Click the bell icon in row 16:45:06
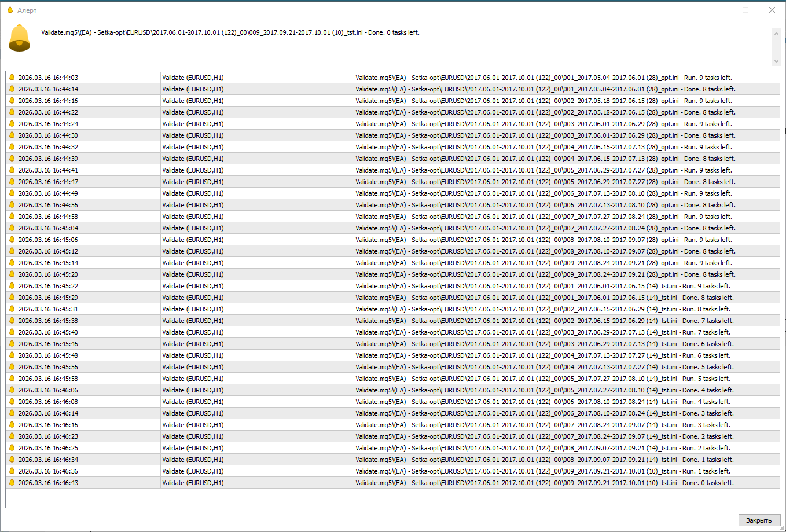This screenshot has width=786, height=532. tap(12, 240)
